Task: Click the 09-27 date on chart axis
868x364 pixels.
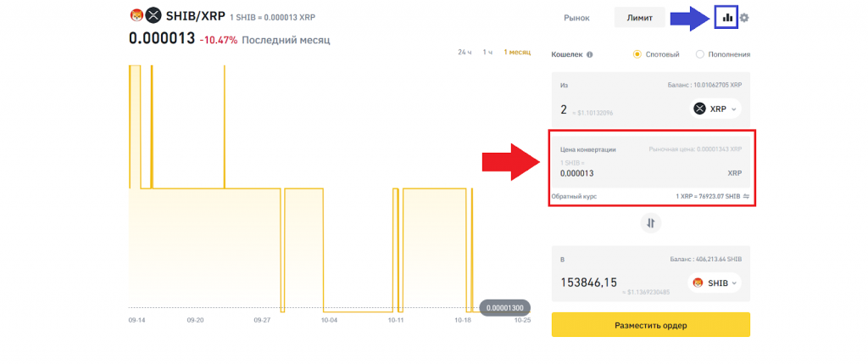Action: click(x=262, y=320)
